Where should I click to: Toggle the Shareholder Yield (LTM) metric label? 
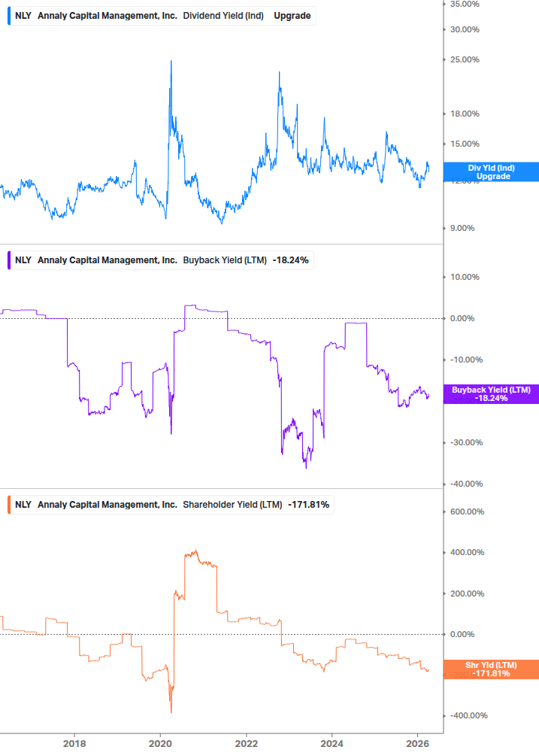pyautogui.click(x=233, y=505)
